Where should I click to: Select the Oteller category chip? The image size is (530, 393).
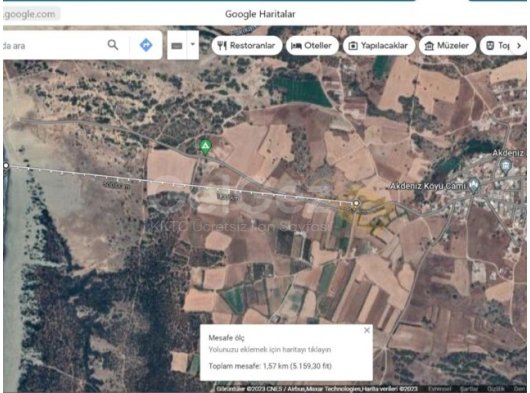pos(312,46)
